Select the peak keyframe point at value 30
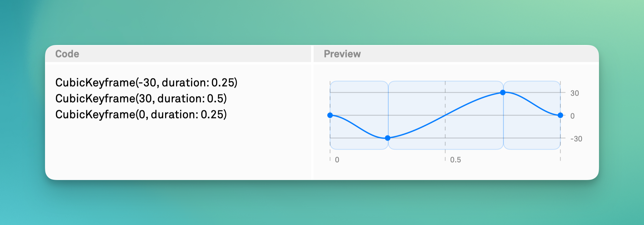The height and width of the screenshot is (225, 644). point(503,92)
